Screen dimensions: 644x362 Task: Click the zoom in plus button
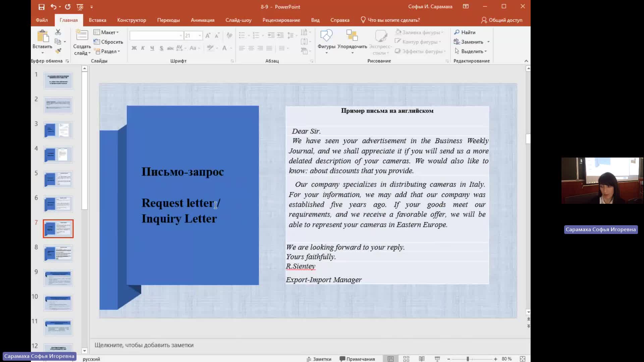click(495, 359)
